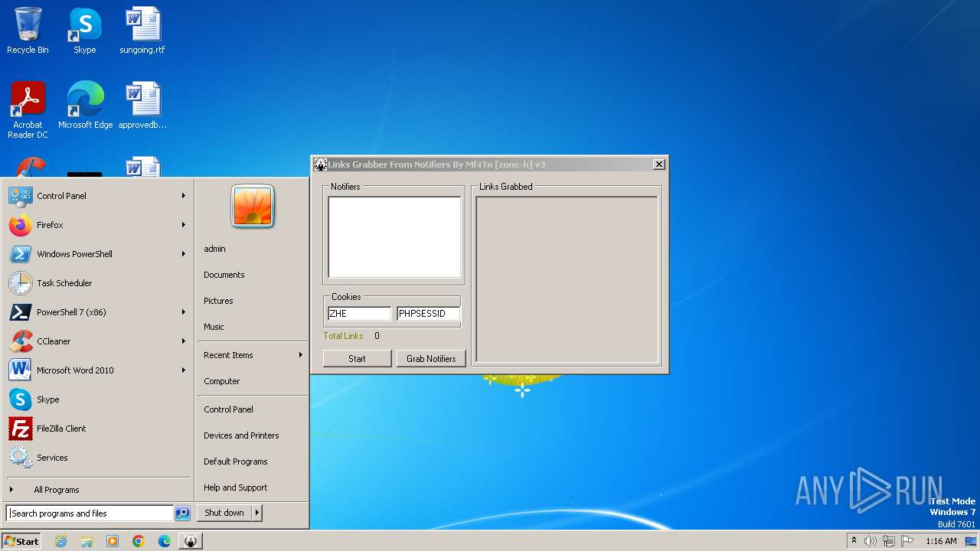
Task: Click the network tray icon
Action: pyautogui.click(x=888, y=541)
